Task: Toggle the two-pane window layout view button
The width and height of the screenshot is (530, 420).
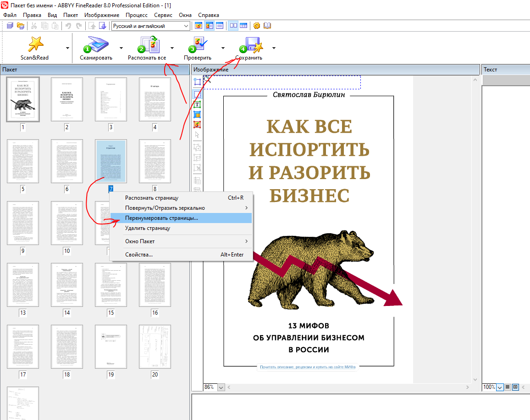Action: tap(233, 26)
